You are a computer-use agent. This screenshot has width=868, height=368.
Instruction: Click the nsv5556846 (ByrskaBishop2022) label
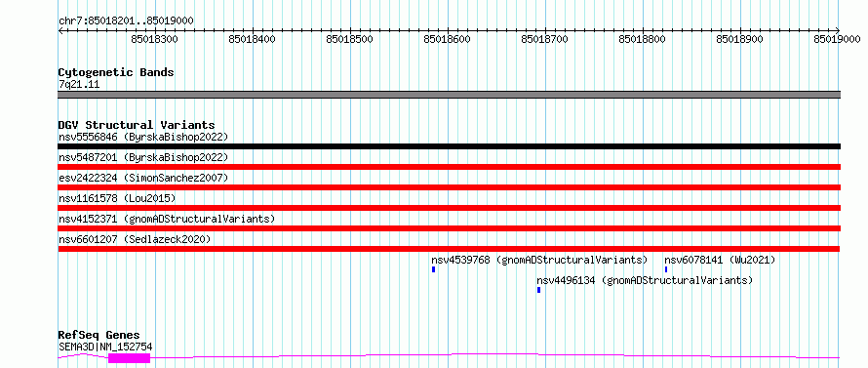[142, 137]
